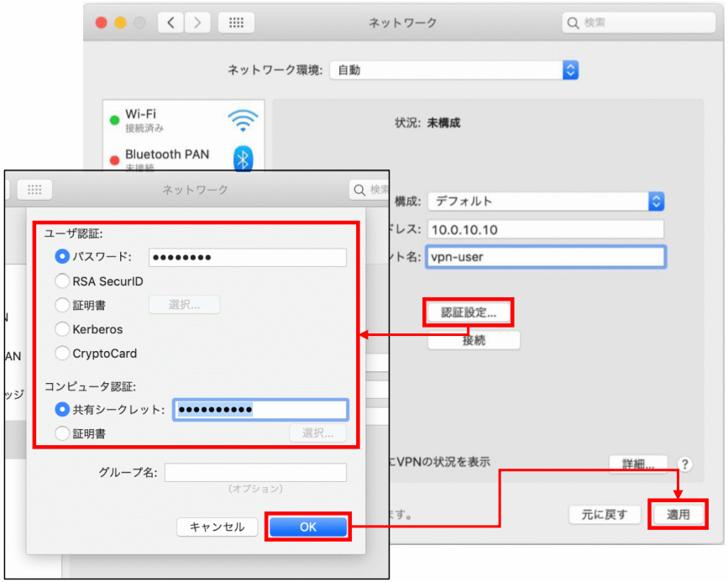Image resolution: width=728 pixels, height=582 pixels.
Task: Click the help question mark button
Action: (x=685, y=464)
